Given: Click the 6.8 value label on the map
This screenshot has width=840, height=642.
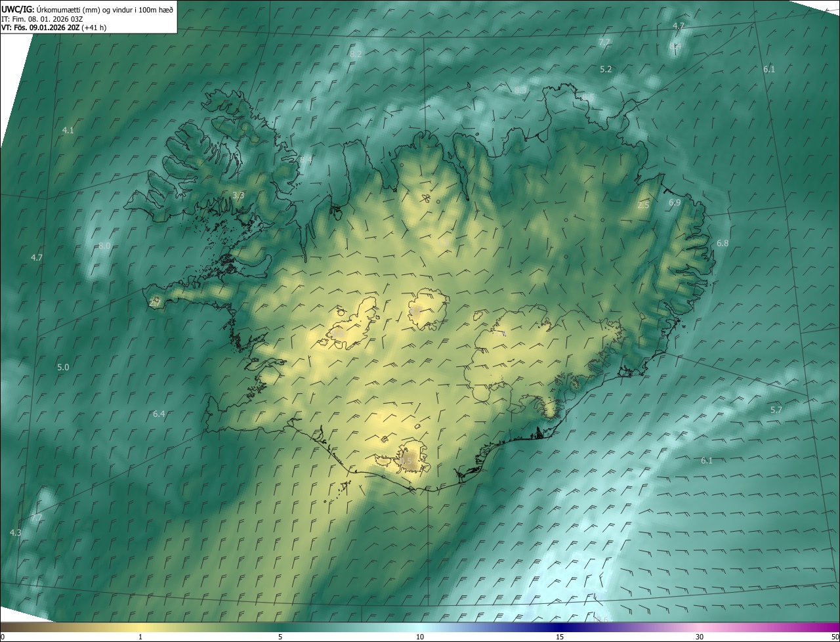Looking at the screenshot, I should [x=723, y=244].
